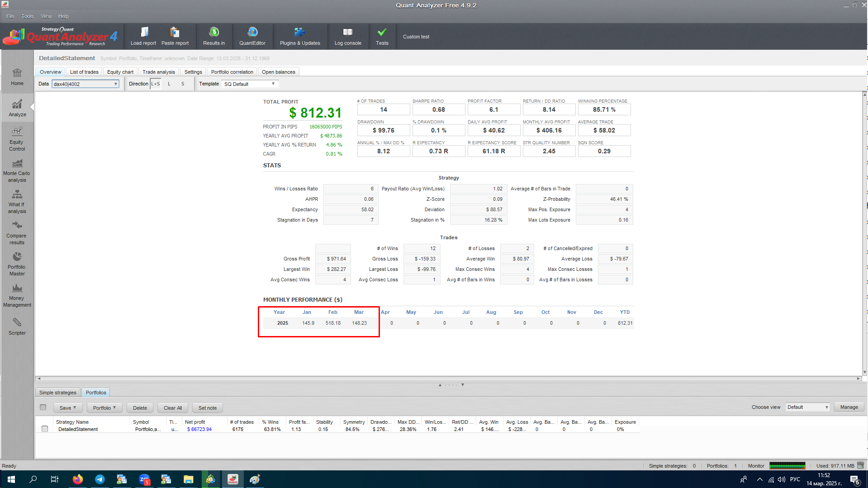Image resolution: width=868 pixels, height=488 pixels.
Task: Open Money Management in sidebar
Action: 17,295
